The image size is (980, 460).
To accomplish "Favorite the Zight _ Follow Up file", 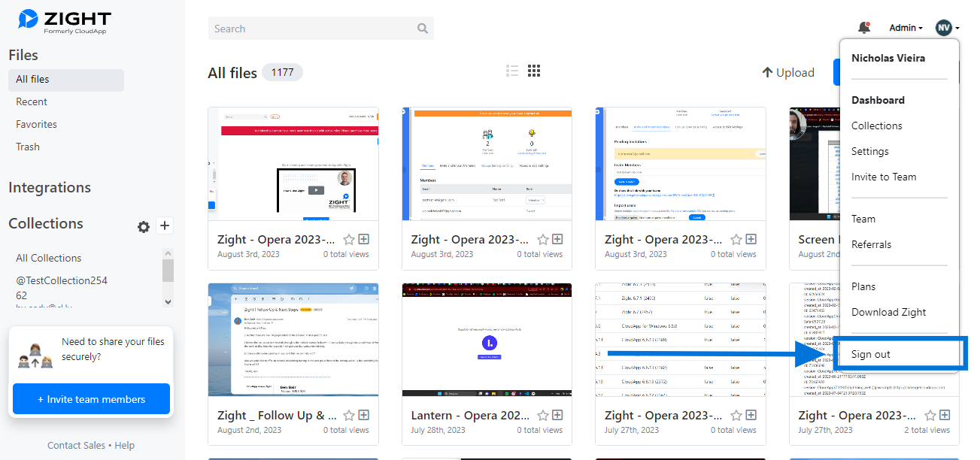I will [x=349, y=415].
